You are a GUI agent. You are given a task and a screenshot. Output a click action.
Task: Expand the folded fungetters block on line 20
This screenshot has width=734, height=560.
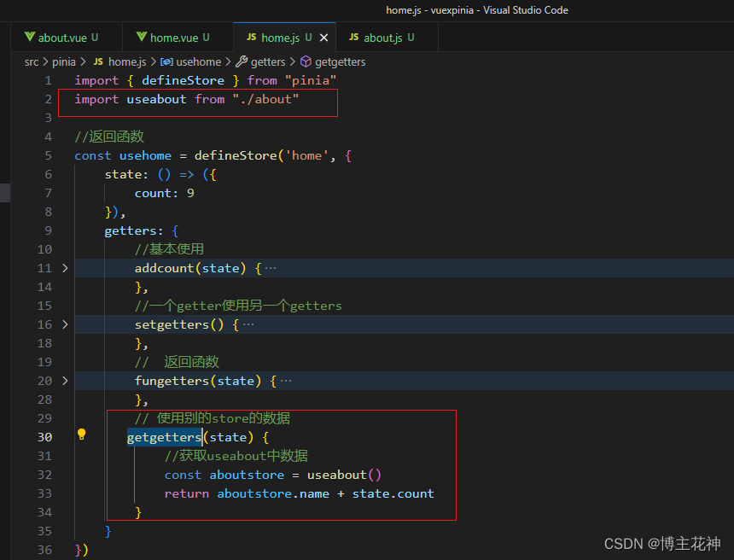tap(65, 381)
